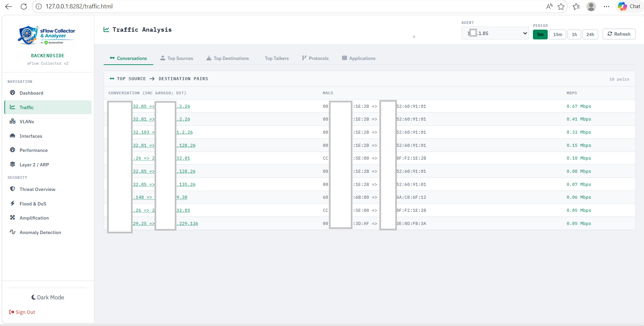Click the Anomaly Detection waveform icon
Screen dimensions: 644x326
click(12, 232)
